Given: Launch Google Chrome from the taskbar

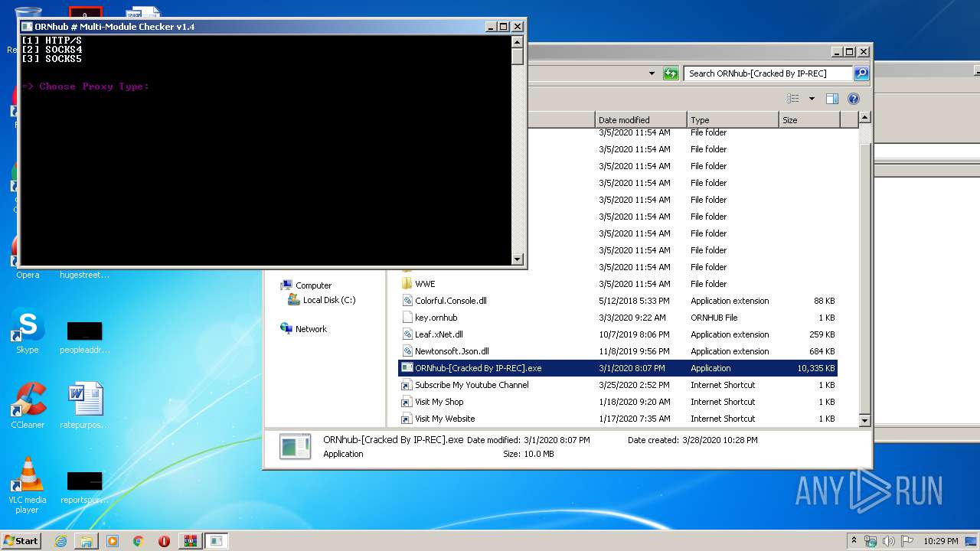Looking at the screenshot, I should [x=138, y=541].
